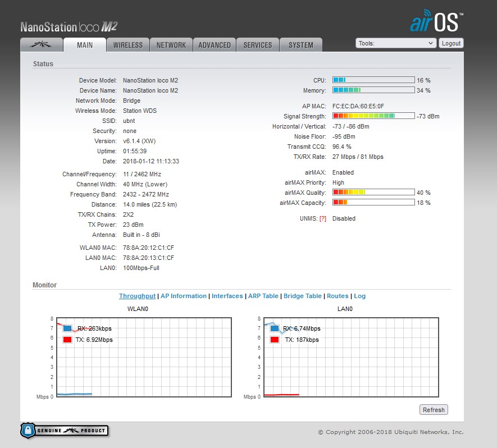Open the Routes link

[x=338, y=296]
